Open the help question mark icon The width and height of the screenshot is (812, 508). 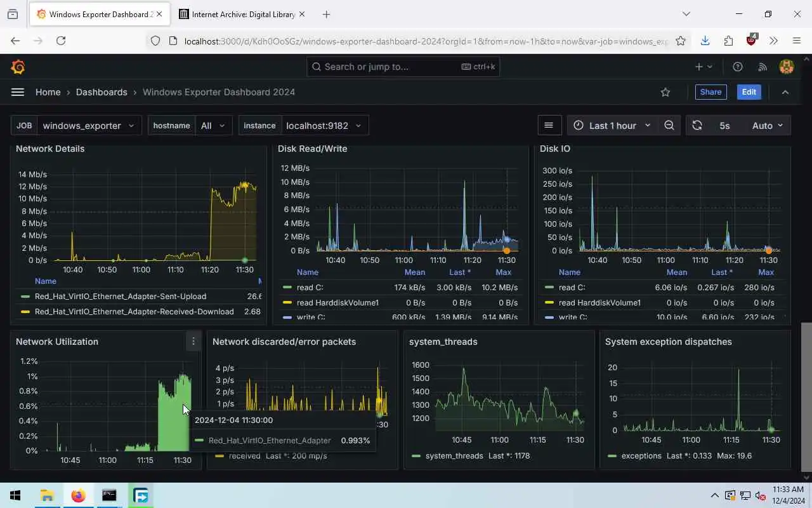point(738,67)
